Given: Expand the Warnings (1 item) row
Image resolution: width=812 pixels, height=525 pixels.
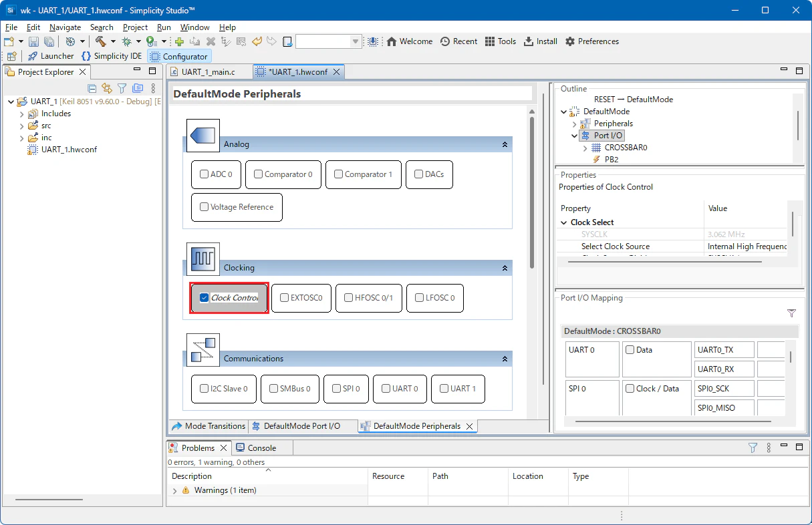Looking at the screenshot, I should pos(175,490).
